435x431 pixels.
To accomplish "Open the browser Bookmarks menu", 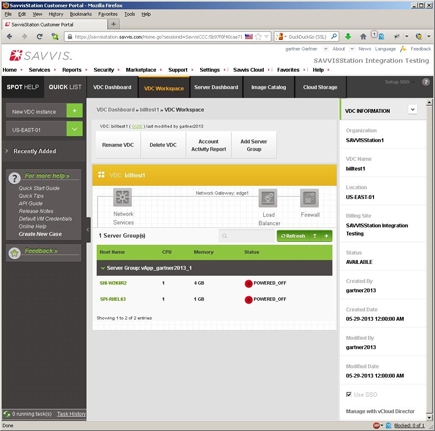I will 81,14.
